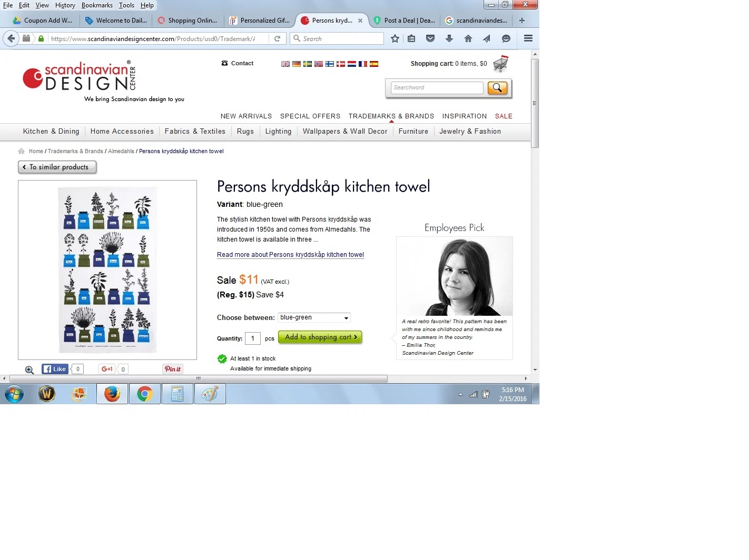Open the Bookmarks menu

point(97,5)
